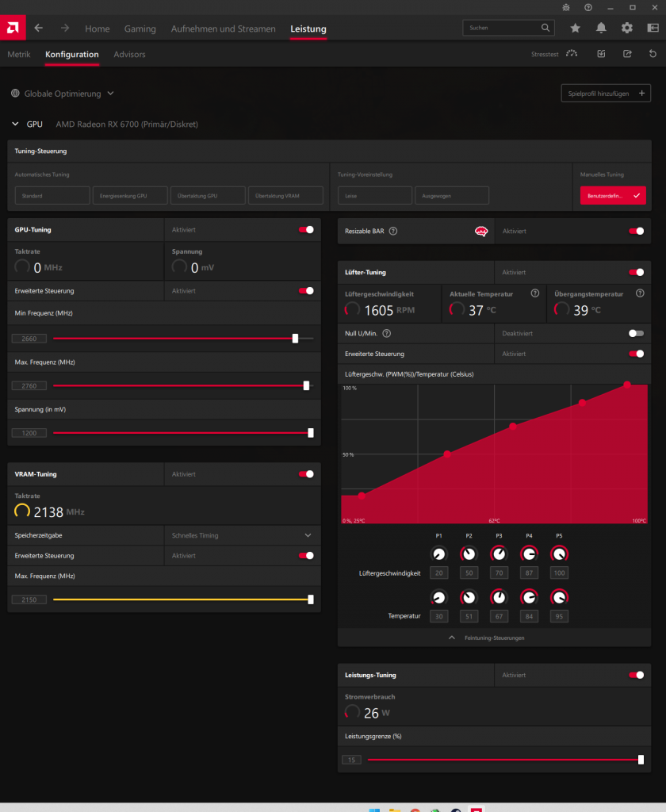This screenshot has width=666, height=812.
Task: Click P5 Temperatur dial knob
Action: 559,598
